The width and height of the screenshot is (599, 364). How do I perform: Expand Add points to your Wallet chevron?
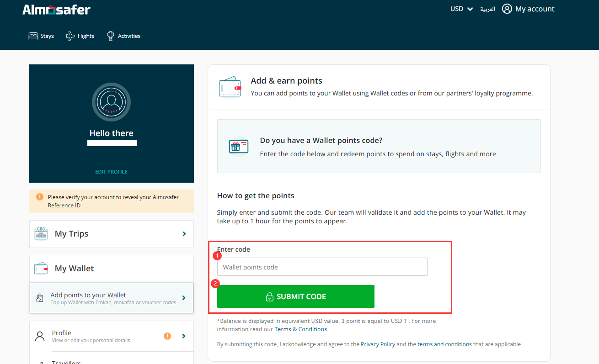(x=184, y=298)
